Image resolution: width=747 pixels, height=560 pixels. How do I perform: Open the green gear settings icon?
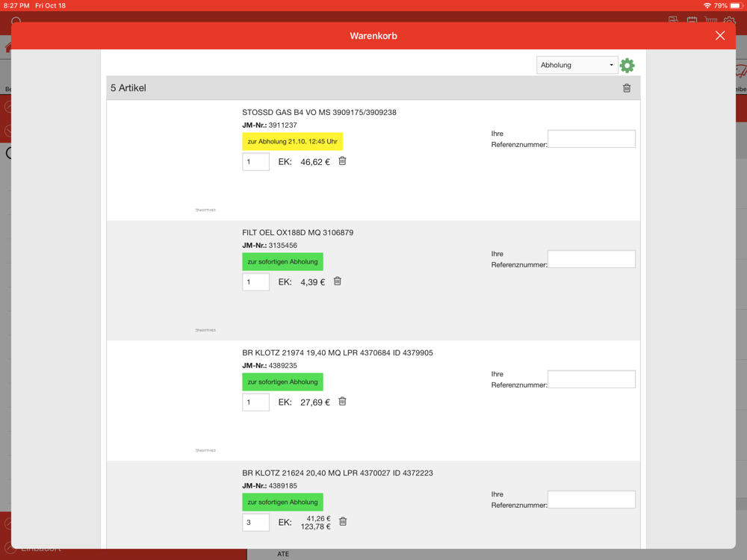(x=627, y=65)
